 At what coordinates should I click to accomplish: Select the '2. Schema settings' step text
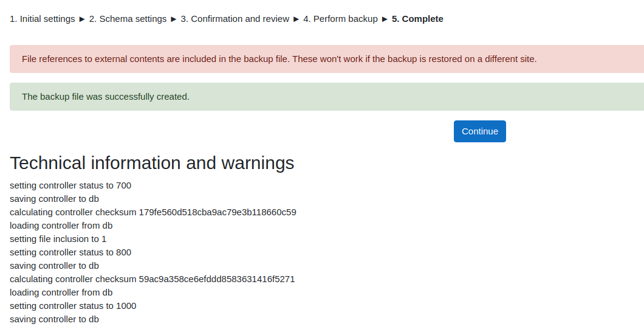(x=128, y=19)
